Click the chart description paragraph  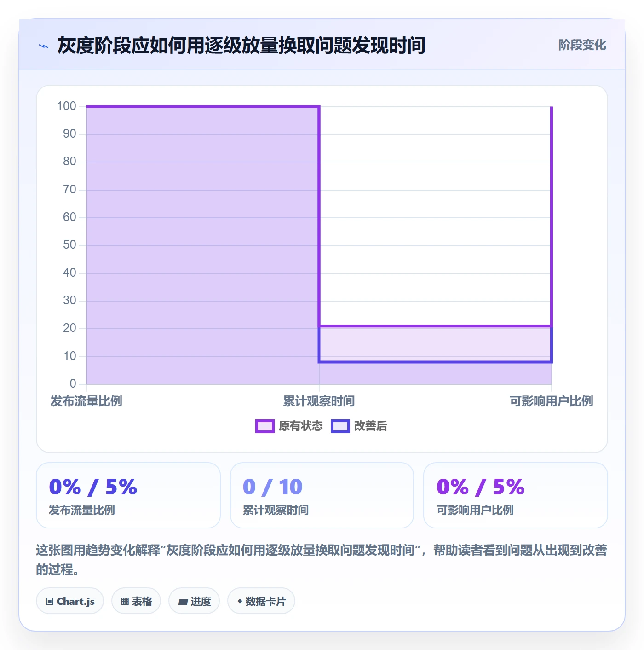click(x=322, y=559)
